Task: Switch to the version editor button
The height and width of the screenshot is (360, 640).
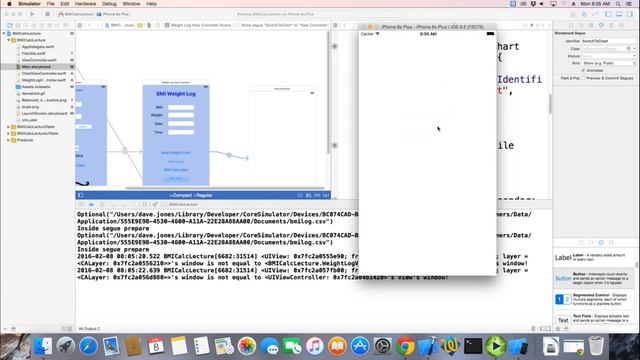Action: pos(595,14)
